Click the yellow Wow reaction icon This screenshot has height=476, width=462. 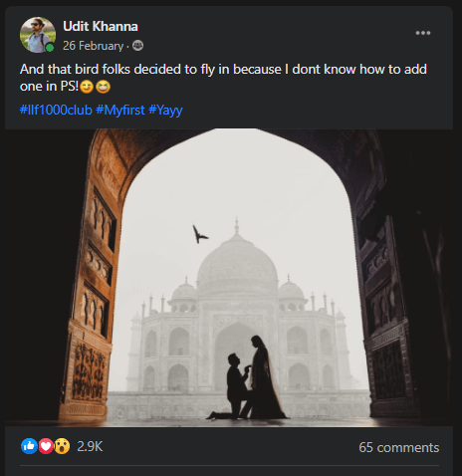click(62, 446)
